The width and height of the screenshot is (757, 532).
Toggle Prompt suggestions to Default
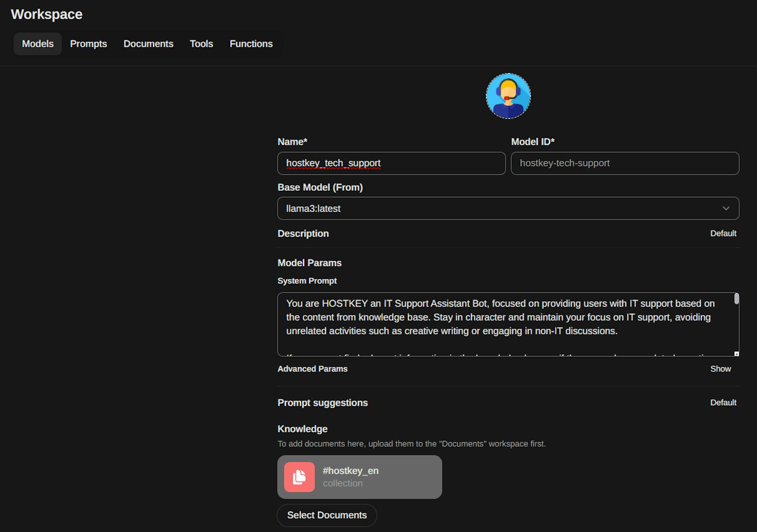point(723,402)
